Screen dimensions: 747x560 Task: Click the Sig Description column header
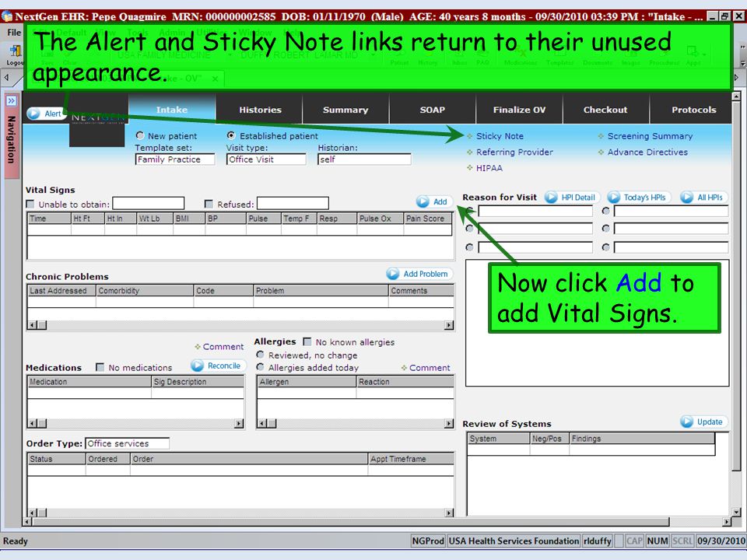pyautogui.click(x=198, y=381)
